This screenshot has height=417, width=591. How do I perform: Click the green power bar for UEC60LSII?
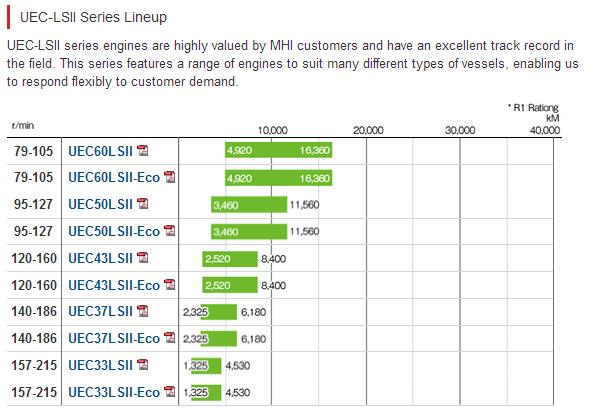tap(279, 150)
